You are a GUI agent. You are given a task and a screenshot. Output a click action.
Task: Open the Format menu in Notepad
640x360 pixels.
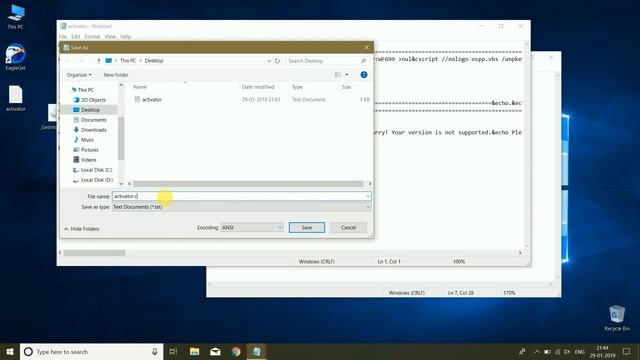coord(92,37)
